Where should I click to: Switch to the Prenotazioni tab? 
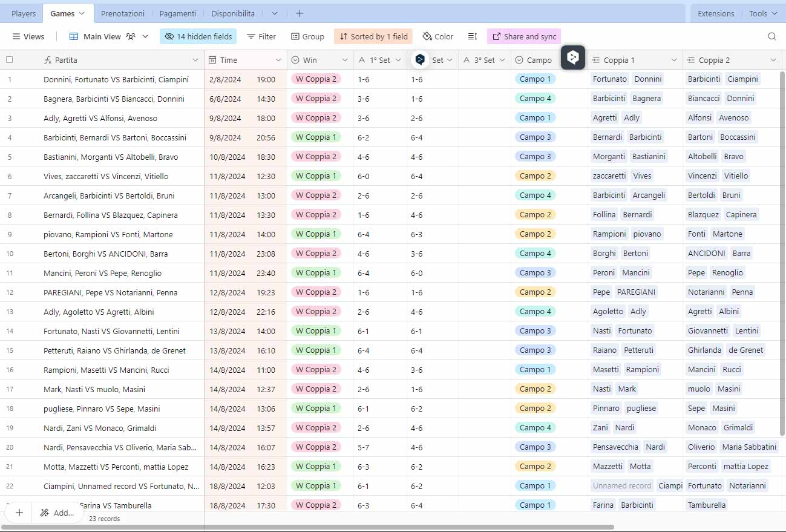tap(123, 13)
